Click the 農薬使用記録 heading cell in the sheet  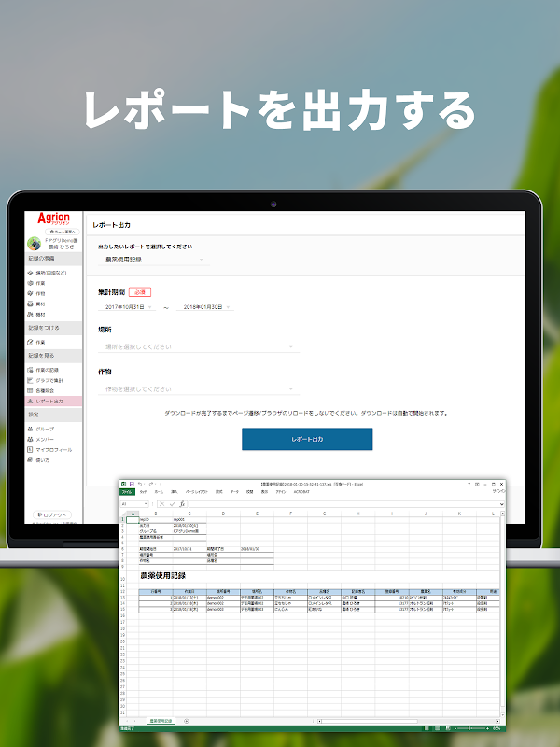pos(162,576)
